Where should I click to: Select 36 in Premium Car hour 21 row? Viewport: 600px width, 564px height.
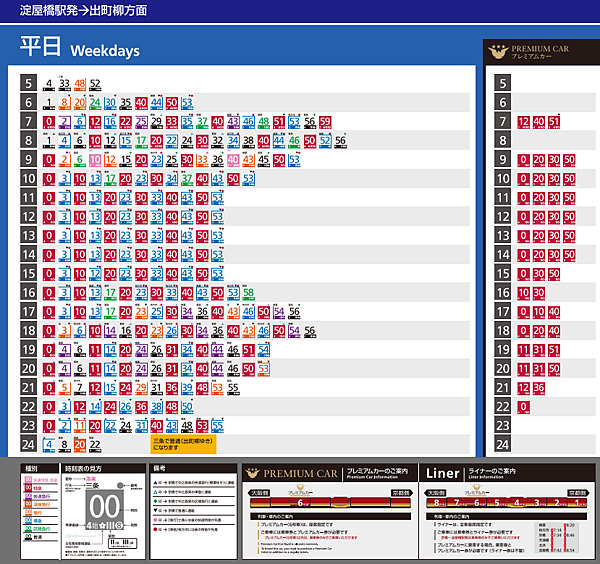click(539, 388)
